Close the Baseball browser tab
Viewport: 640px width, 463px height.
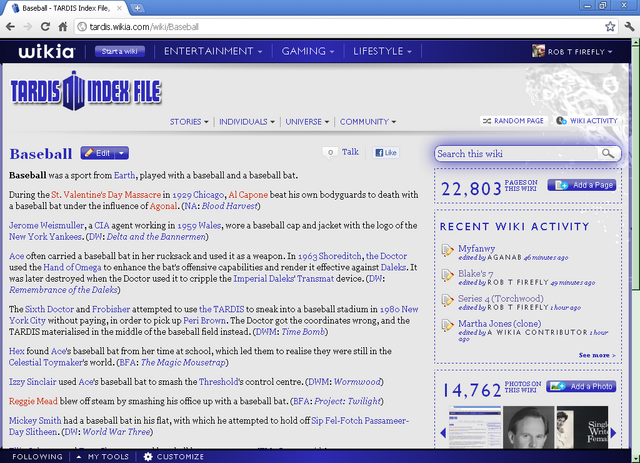120,8
